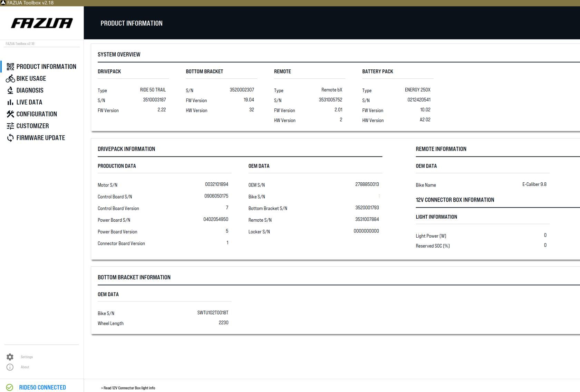Screen dimensions: 580x392
Task: Click the Bottom Bracket Information heading
Action: [x=134, y=277]
